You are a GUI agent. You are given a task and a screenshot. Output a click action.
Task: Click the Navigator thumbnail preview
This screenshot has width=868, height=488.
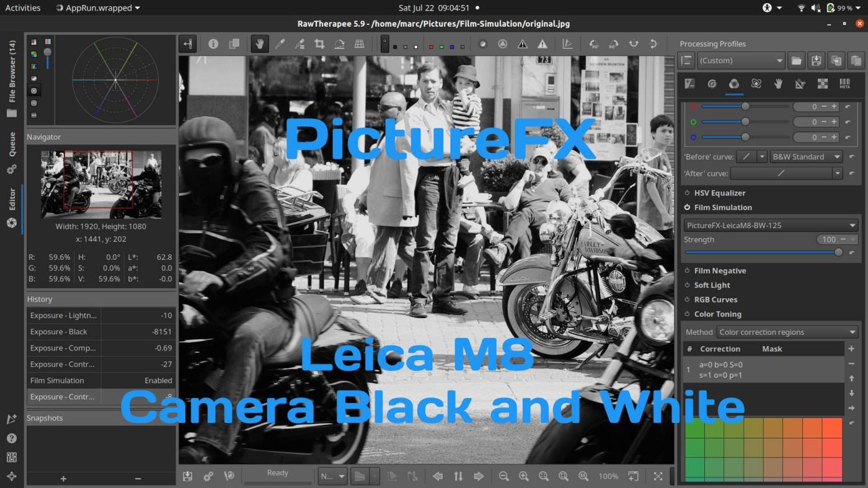(x=101, y=184)
